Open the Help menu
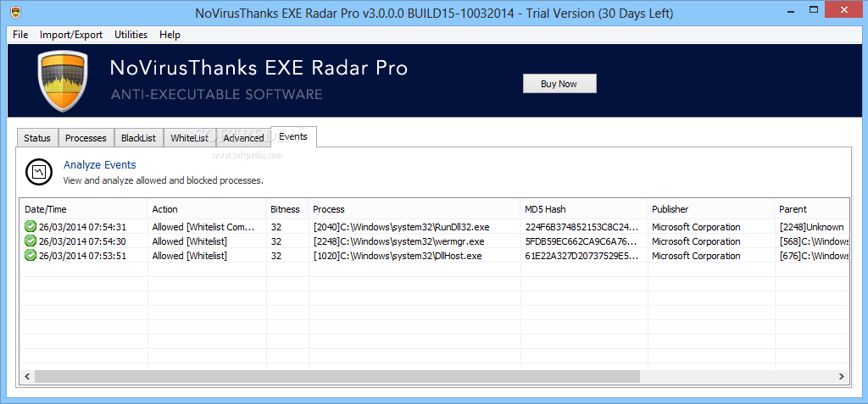This screenshot has width=868, height=404. click(x=170, y=35)
